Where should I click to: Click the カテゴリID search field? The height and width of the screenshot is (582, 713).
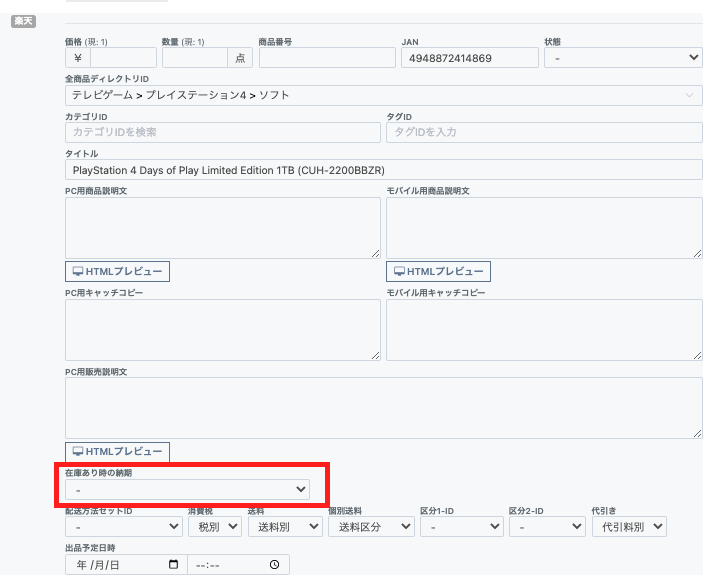(223, 132)
